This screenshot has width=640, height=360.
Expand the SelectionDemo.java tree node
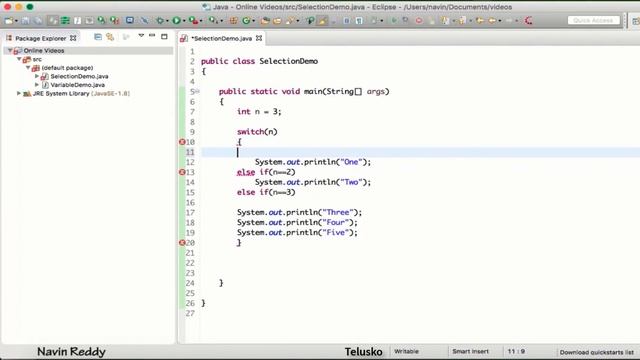pyautogui.click(x=37, y=76)
